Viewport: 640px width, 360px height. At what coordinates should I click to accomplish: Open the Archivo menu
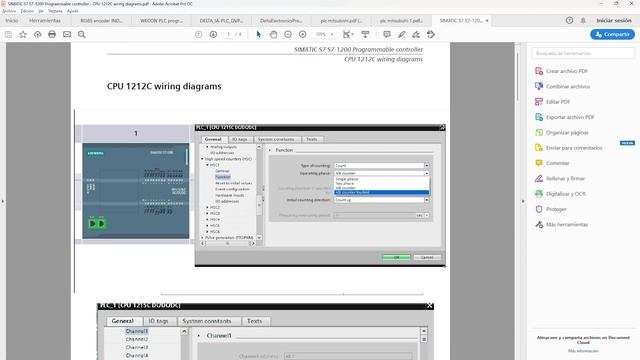[x=9, y=11]
